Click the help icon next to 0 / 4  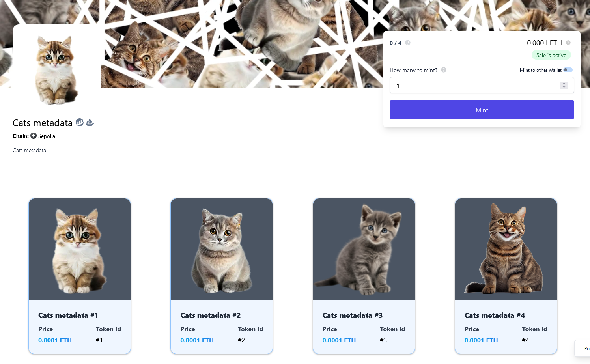tap(408, 43)
